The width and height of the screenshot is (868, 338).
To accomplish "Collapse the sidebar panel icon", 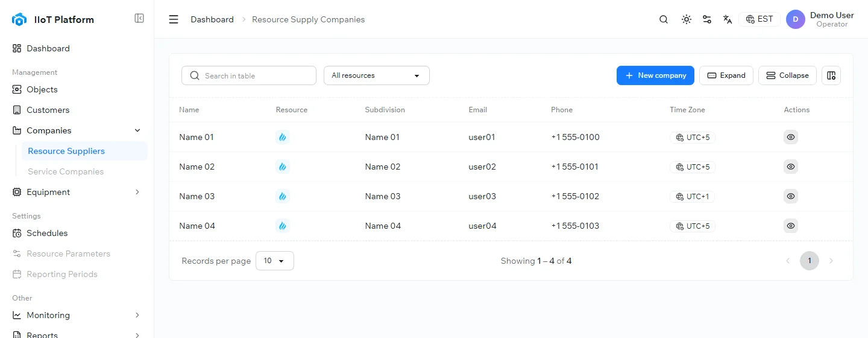I will (x=139, y=19).
